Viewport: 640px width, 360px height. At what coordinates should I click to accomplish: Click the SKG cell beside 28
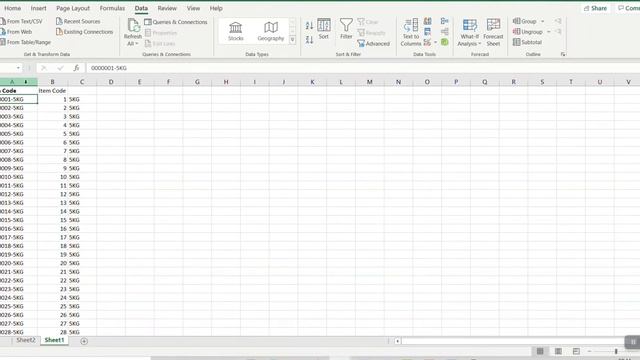click(82, 332)
